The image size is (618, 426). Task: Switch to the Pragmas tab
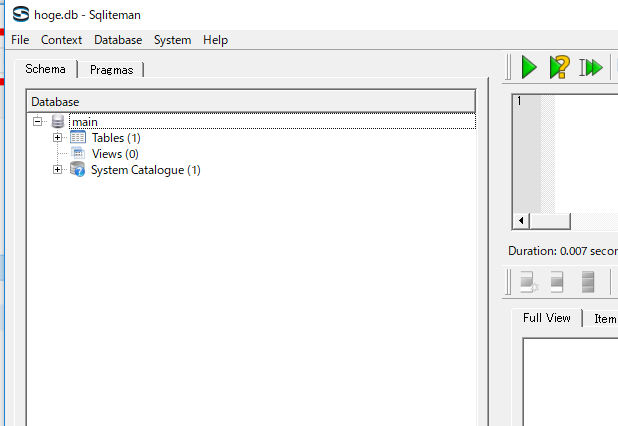(111, 70)
